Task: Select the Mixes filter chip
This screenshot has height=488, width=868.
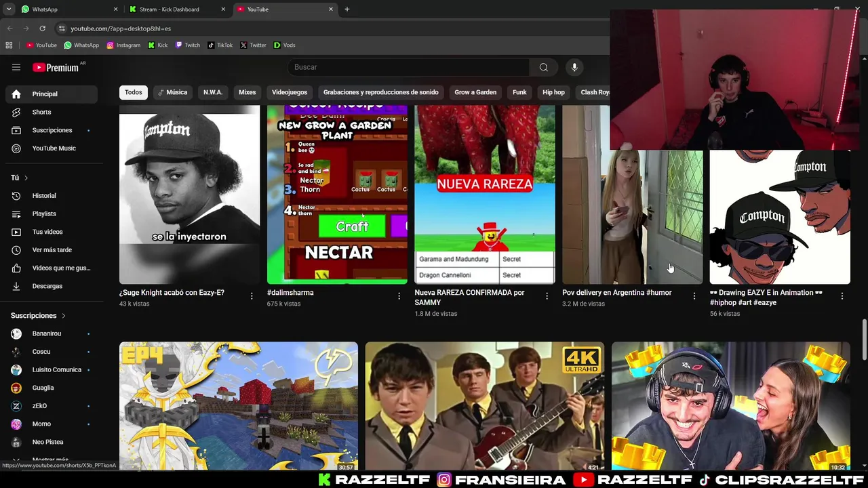Action: coord(247,92)
